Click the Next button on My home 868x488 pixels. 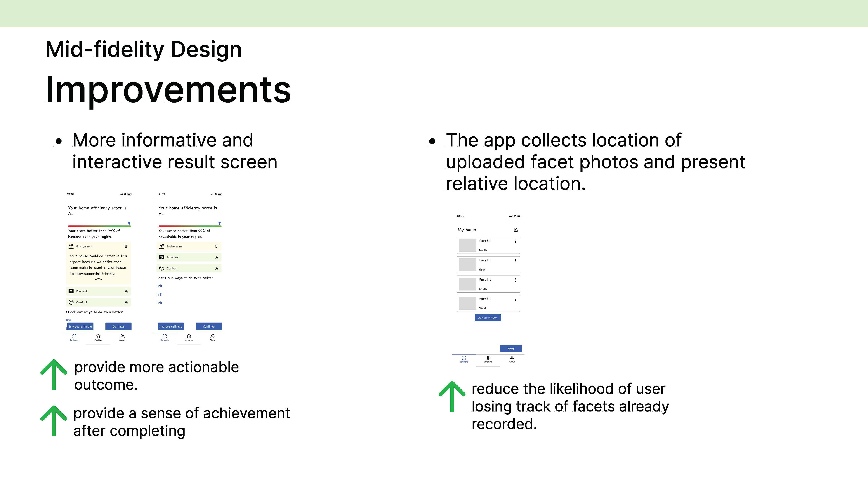511,349
